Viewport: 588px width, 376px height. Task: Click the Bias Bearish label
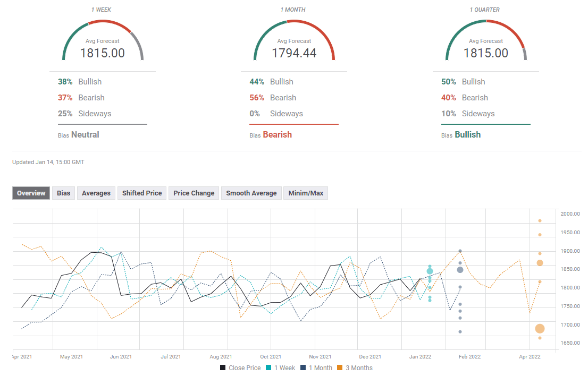tap(277, 135)
